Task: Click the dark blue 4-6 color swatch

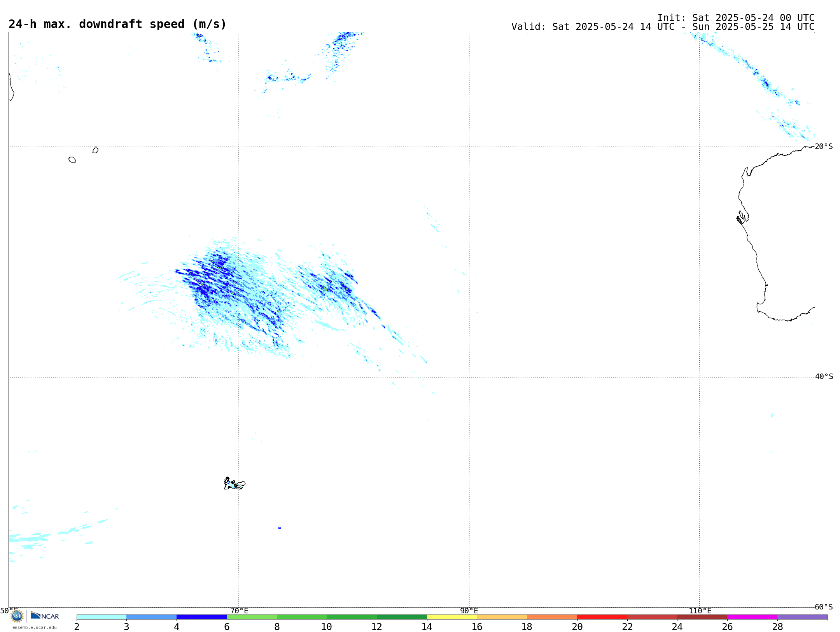Action: pos(201,617)
